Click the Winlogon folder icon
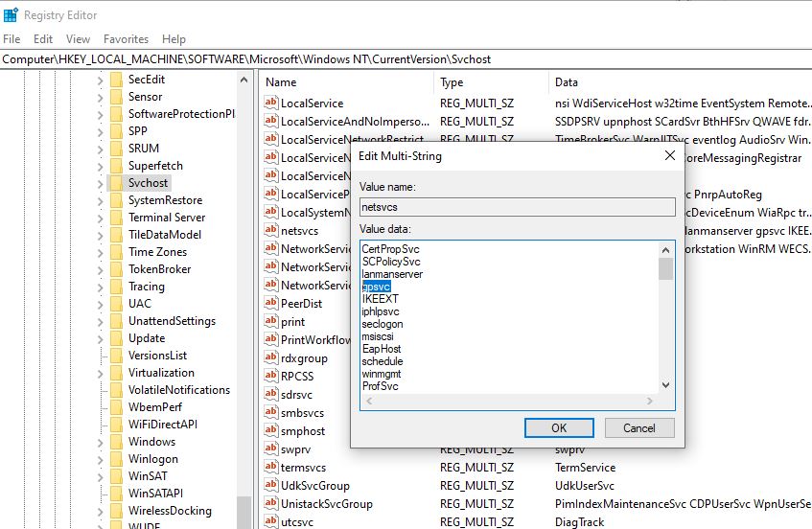Screen dimensions: 812x529 [117, 459]
